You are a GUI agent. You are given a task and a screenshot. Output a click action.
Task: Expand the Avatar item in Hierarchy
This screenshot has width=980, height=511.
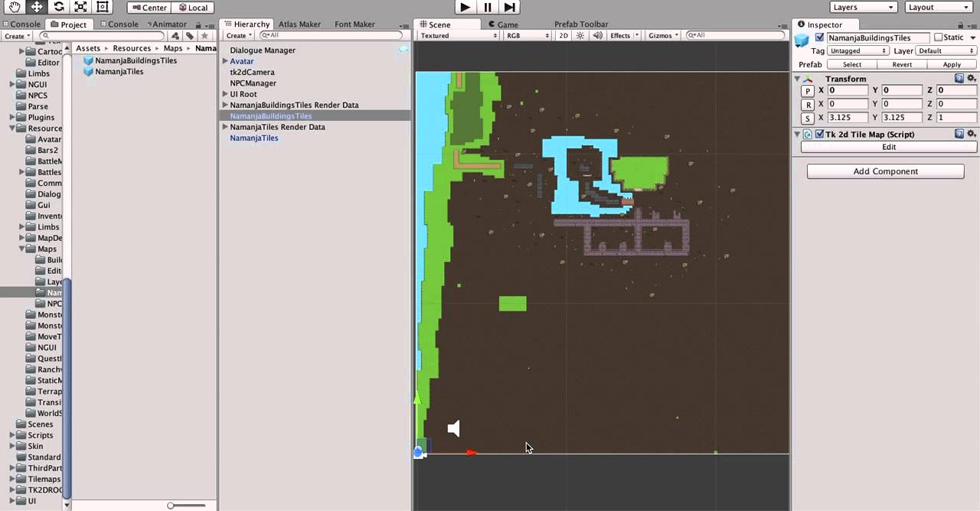click(x=225, y=61)
